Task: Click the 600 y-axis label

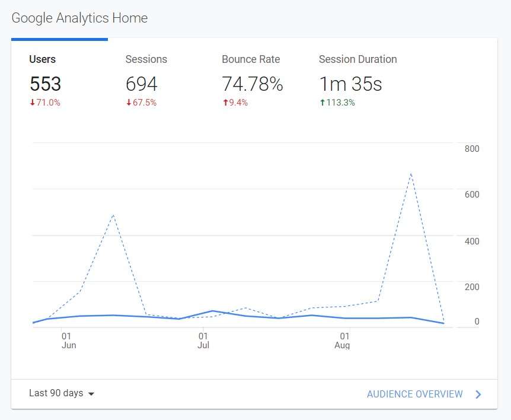Action: [472, 195]
